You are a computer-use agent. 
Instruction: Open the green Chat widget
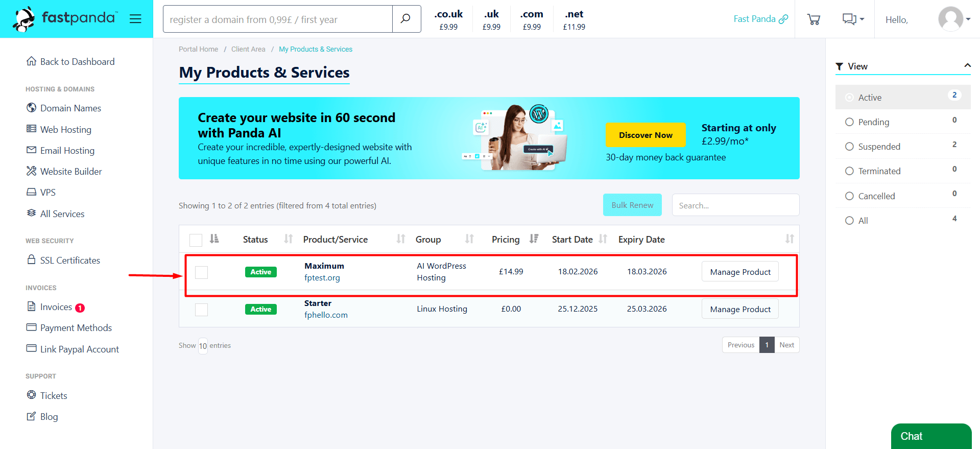click(x=930, y=436)
